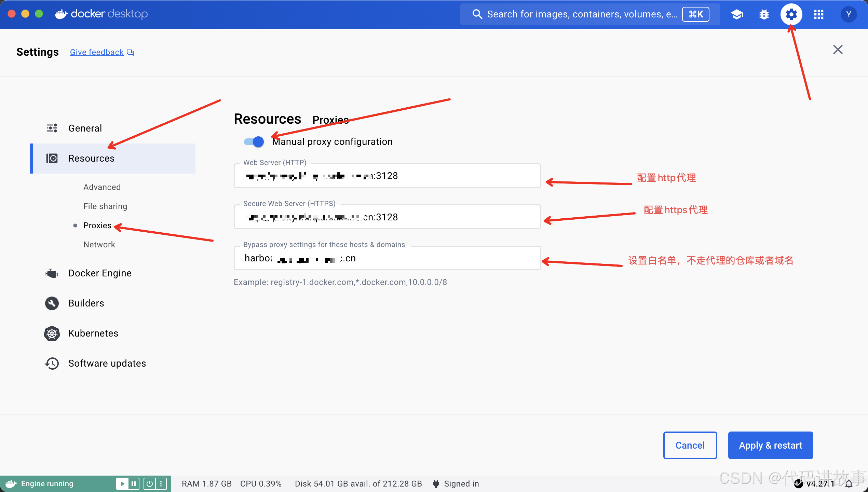Click the search bar for images and containers
868x492 pixels.
tap(581, 14)
